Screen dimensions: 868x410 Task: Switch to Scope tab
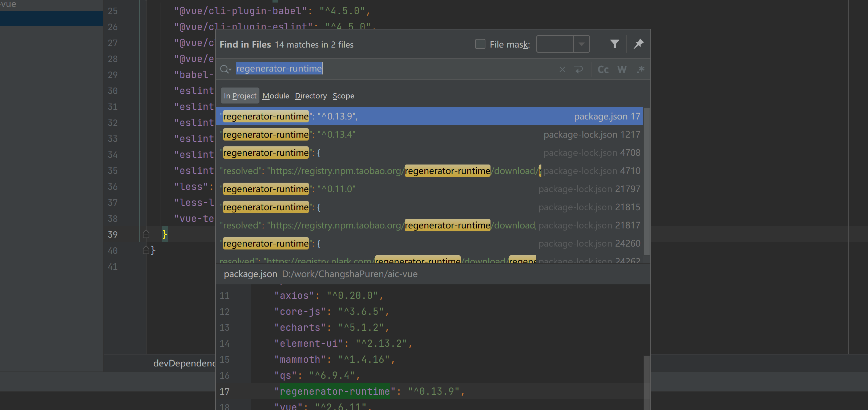(343, 96)
